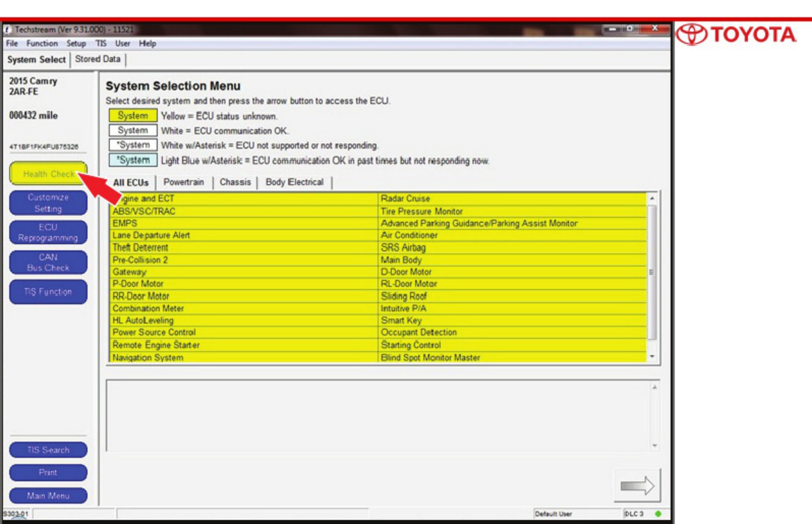Select Occupant Detection system
Viewport: 812px width, 524px height.
(512, 333)
